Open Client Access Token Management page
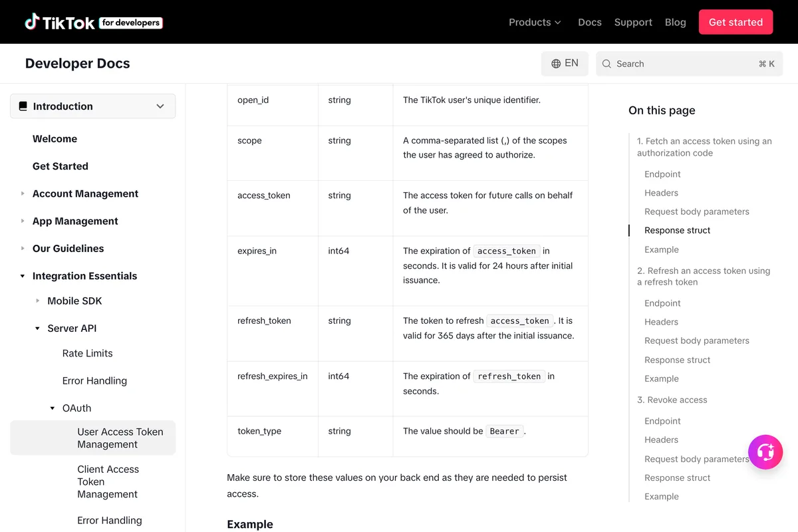The height and width of the screenshot is (532, 798). [108, 481]
